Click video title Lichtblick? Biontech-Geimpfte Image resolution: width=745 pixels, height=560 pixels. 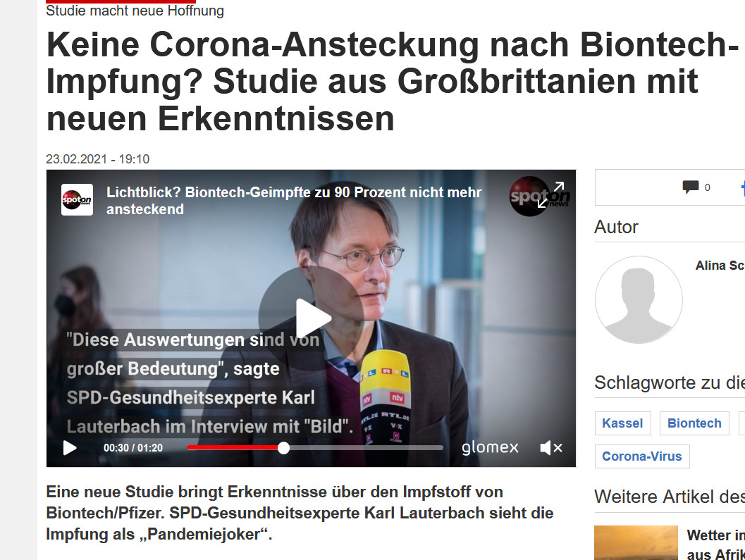(x=294, y=201)
